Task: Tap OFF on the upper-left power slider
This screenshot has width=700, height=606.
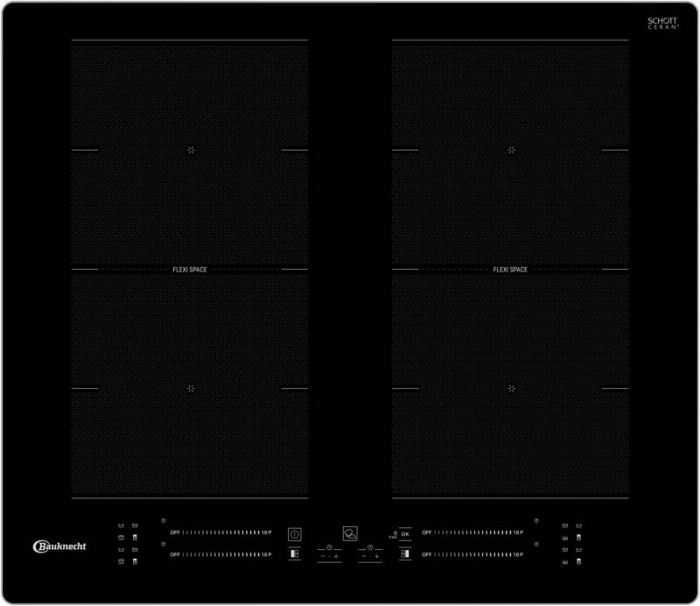Action: click(x=175, y=532)
